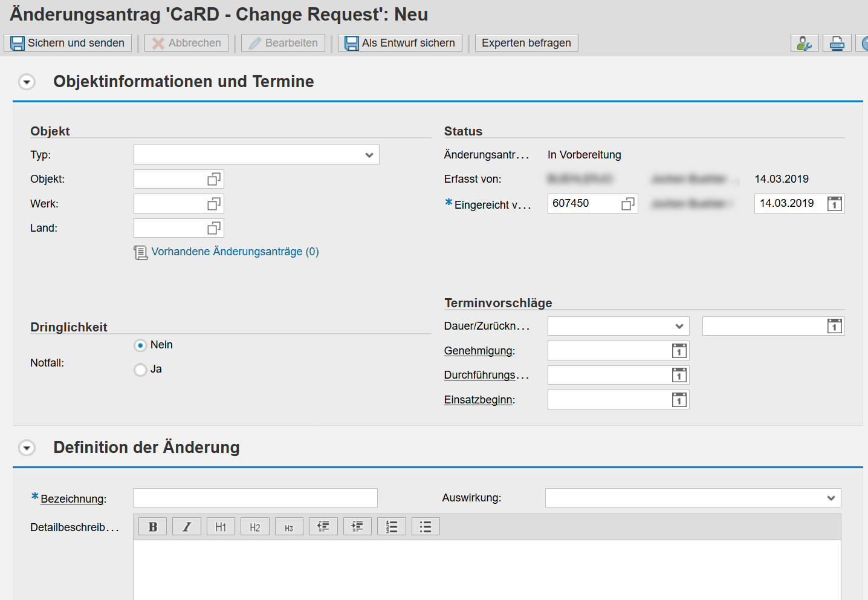Click the Einsatzbeginn label link
868x600 pixels.
point(479,400)
